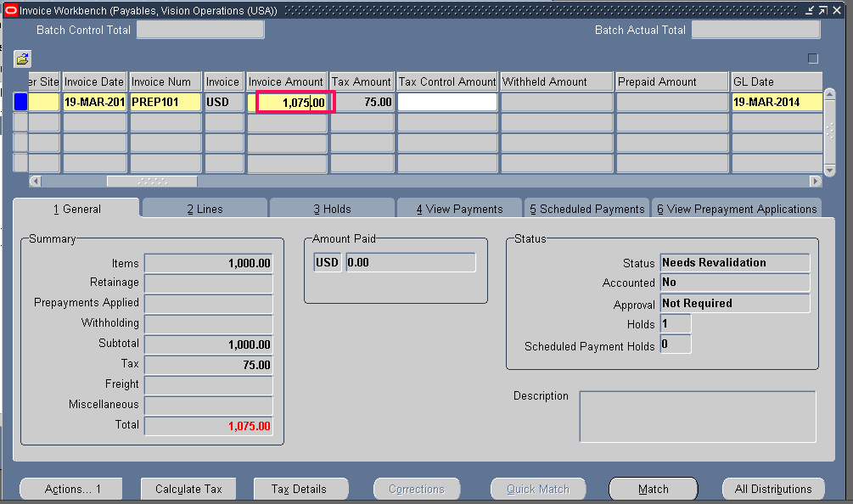Click the Invoice Date field 19-MAR-201
853x504 pixels.
95,102
